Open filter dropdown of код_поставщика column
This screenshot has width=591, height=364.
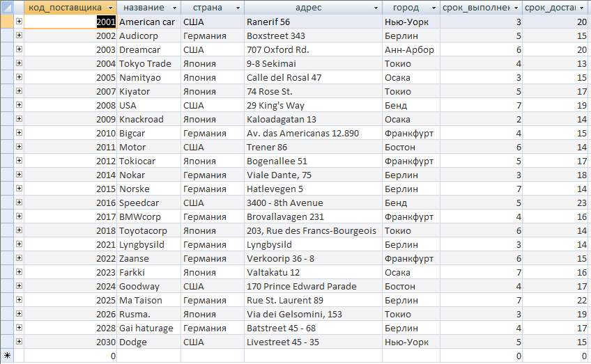110,8
